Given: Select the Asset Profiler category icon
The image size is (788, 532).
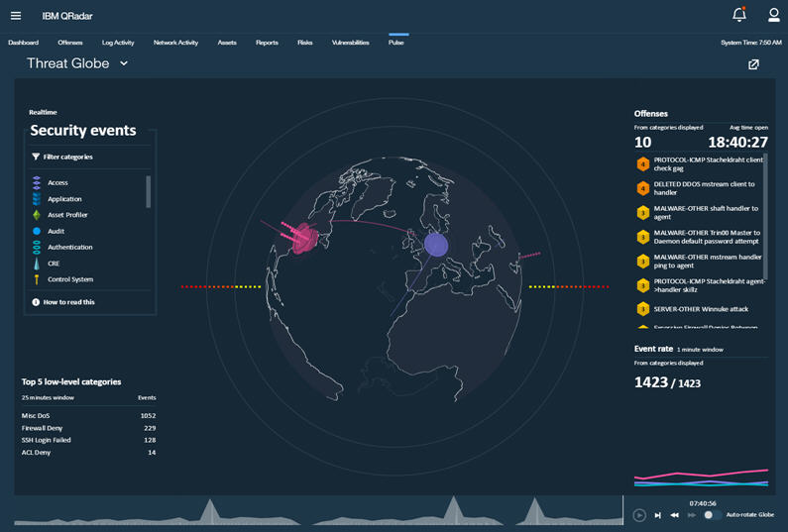Looking at the screenshot, I should coord(37,215).
